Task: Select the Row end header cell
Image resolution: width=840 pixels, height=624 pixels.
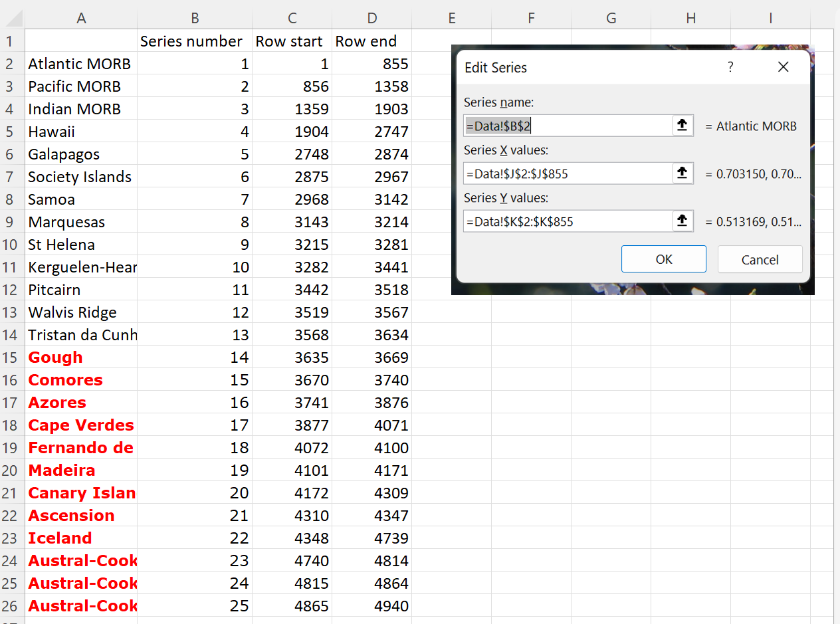Action: click(372, 41)
